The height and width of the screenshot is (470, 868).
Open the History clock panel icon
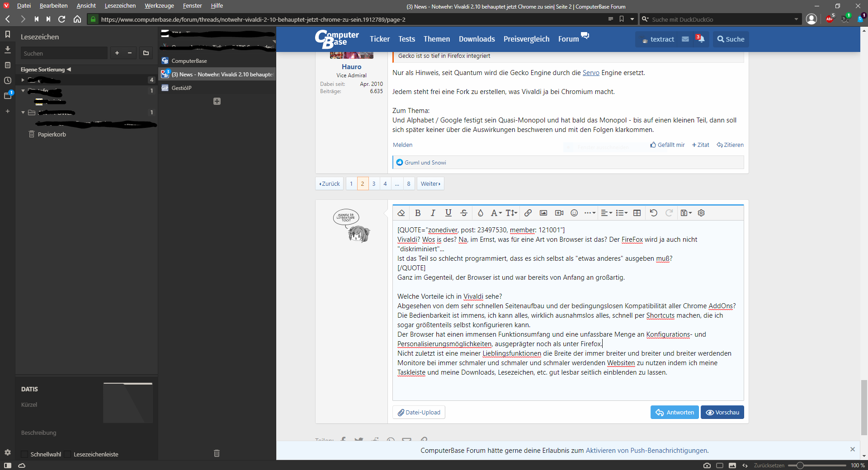(x=8, y=80)
